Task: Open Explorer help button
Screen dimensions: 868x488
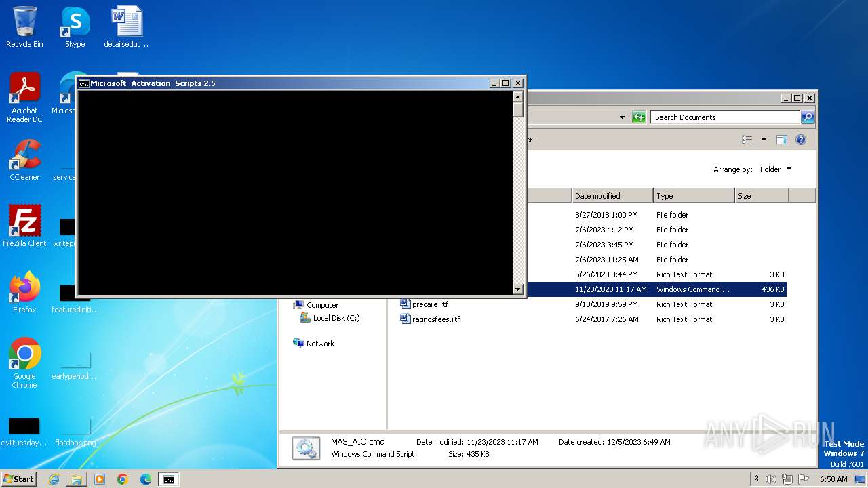Action: coord(800,140)
